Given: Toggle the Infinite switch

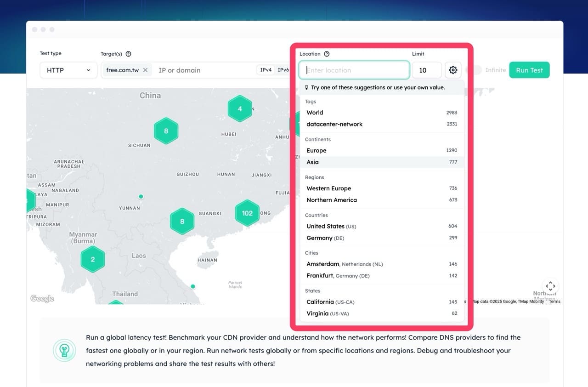Looking at the screenshot, I should tap(474, 70).
